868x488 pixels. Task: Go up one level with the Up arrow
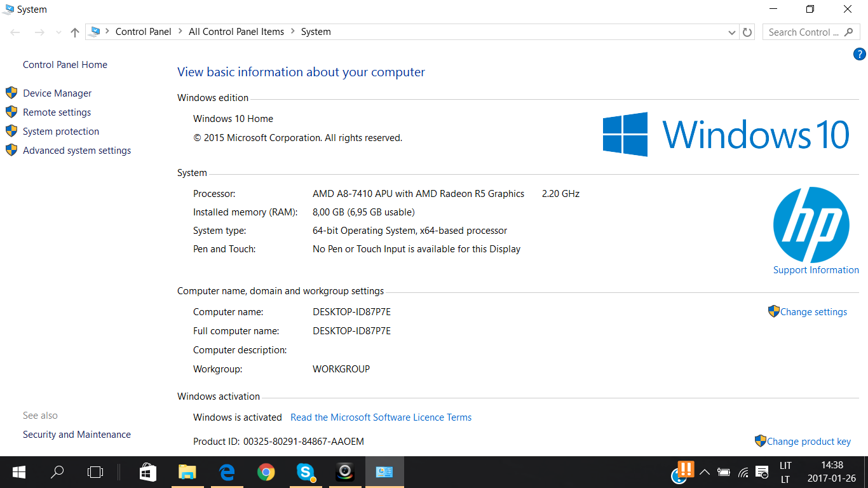[x=75, y=32]
